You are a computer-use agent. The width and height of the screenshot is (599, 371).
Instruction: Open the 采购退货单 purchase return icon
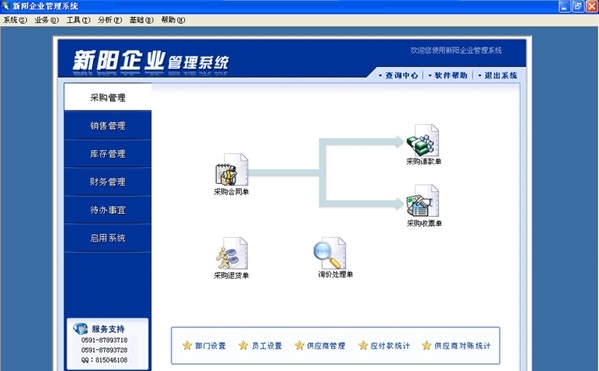coord(232,253)
